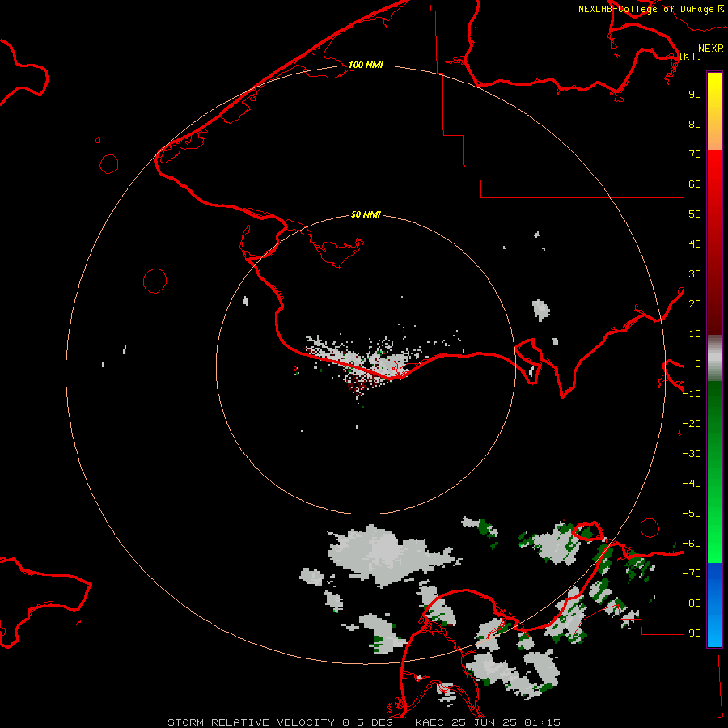728x728 pixels.
Task: Click the 50 NMI range ring label
Action: pyautogui.click(x=366, y=214)
